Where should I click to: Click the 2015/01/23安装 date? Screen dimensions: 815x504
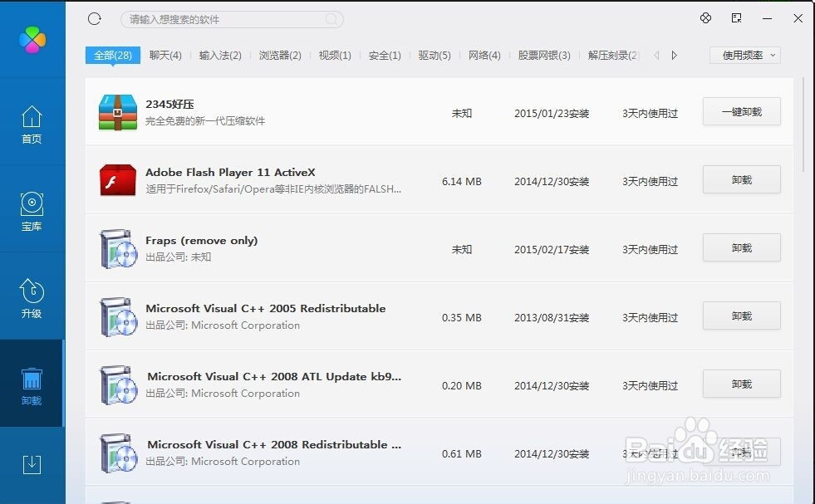[x=552, y=113]
